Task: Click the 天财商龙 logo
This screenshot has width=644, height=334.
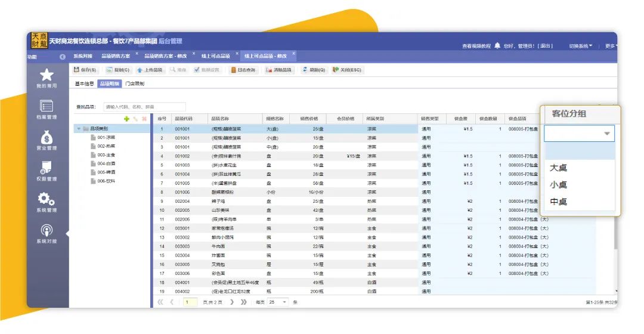Action: (x=39, y=41)
